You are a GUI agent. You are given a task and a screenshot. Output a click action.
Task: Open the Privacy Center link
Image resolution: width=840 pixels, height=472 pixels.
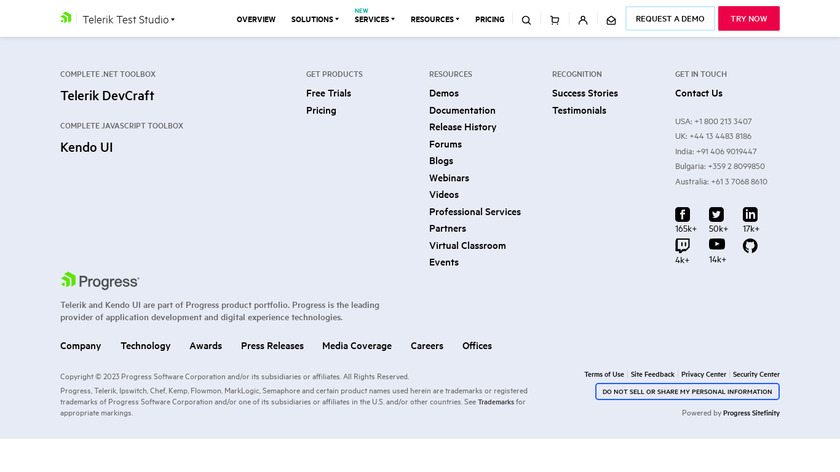703,374
